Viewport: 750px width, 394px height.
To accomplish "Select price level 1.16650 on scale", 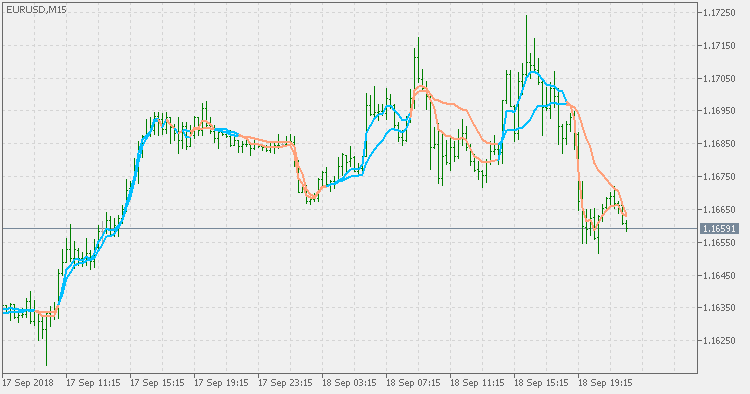I will tap(719, 210).
